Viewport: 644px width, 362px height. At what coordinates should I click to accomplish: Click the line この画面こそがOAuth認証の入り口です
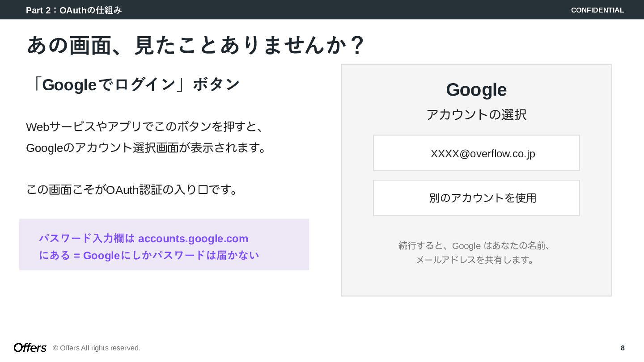(x=131, y=190)
